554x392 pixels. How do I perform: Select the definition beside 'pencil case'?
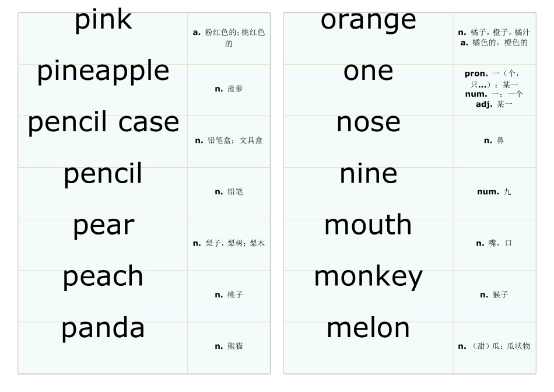pyautogui.click(x=229, y=141)
